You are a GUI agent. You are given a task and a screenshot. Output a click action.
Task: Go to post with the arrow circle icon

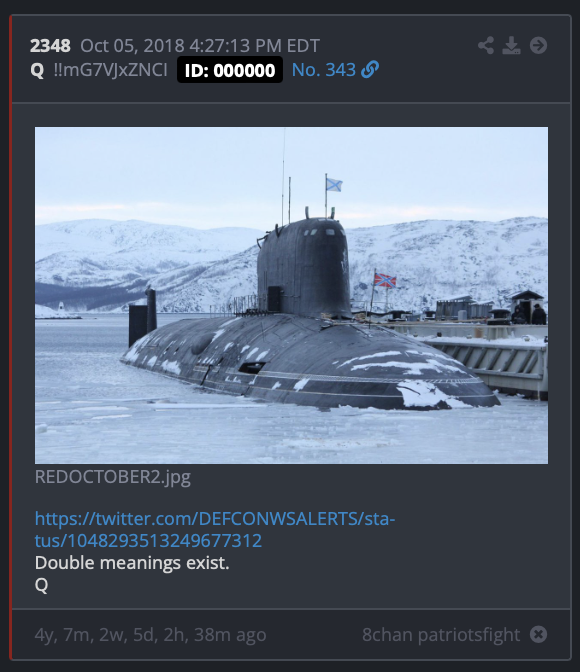coord(538,45)
